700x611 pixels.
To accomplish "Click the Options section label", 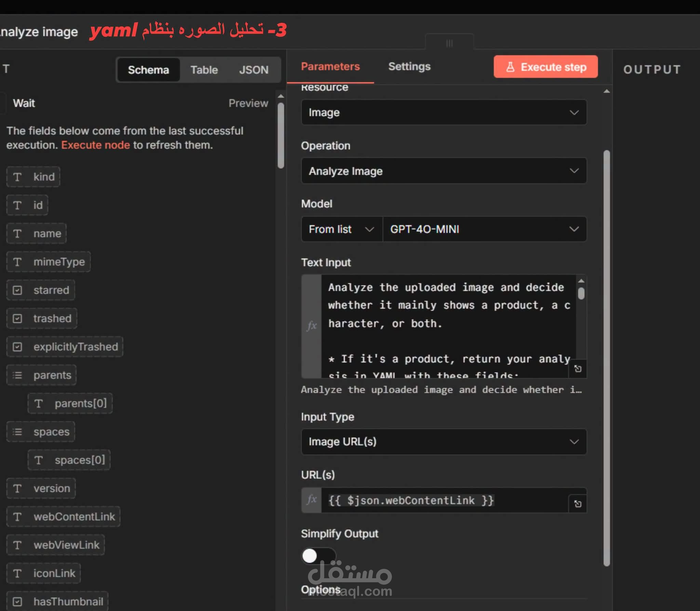I will point(321,589).
